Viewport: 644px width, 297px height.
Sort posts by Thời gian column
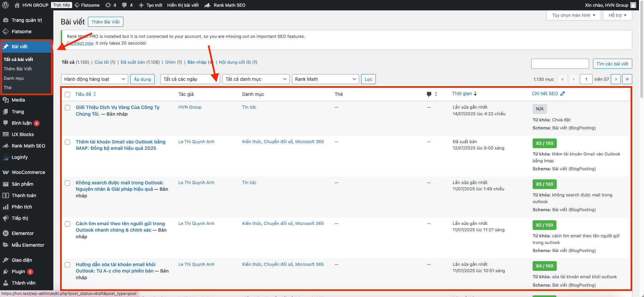(x=464, y=94)
